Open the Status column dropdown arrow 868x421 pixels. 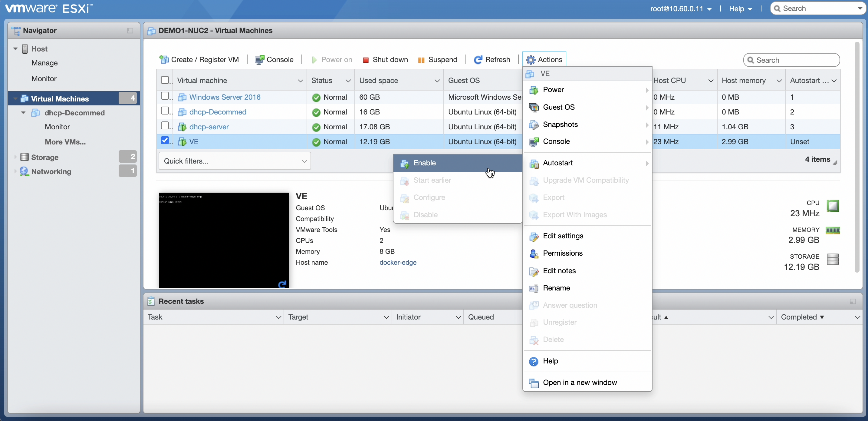pos(348,81)
